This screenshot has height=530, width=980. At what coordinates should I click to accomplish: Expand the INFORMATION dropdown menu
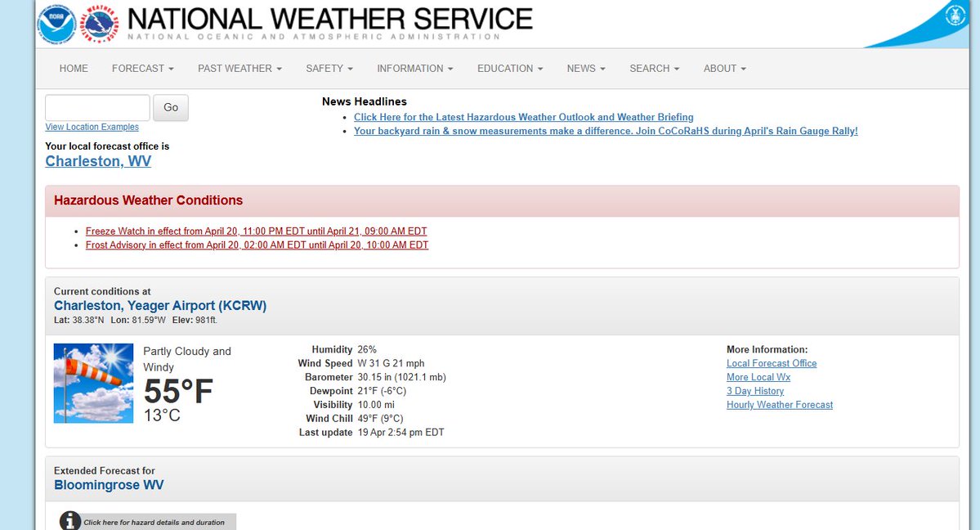coord(415,68)
